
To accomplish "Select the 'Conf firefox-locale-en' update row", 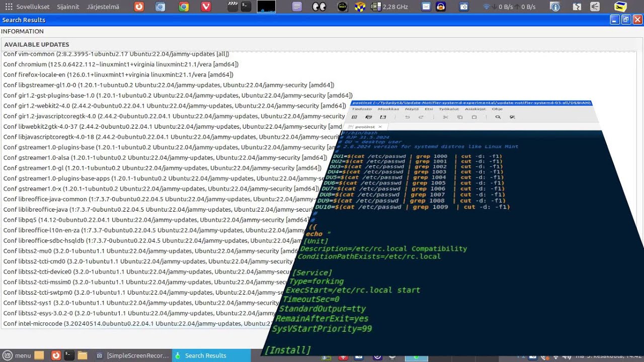I will click(118, 75).
